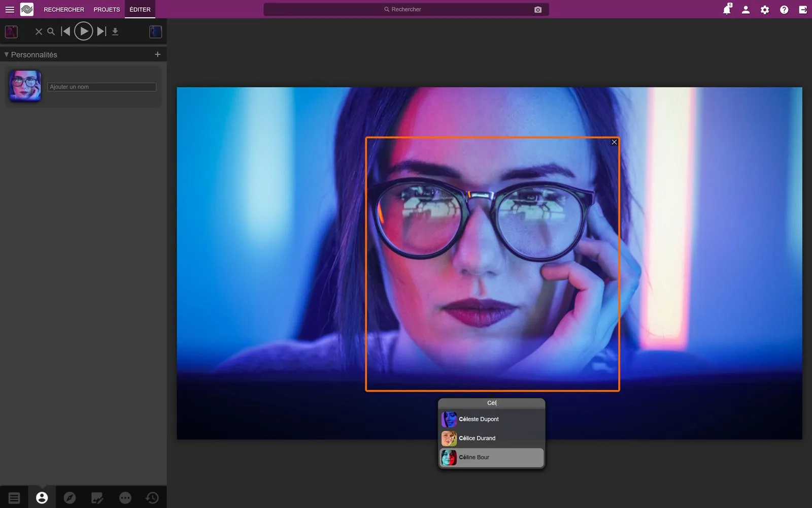
Task: Click the magnifier icon in player toolbar
Action: click(51, 31)
